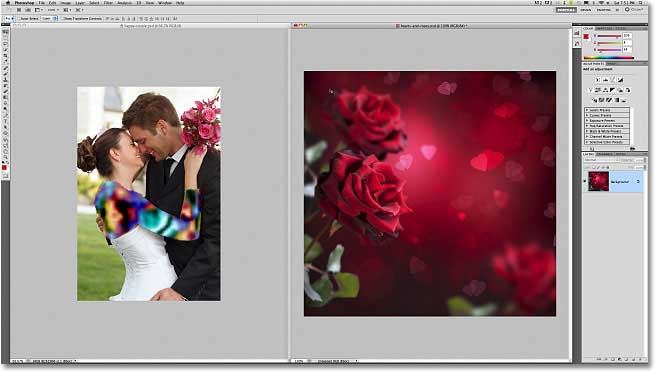Toggle Quick Mask mode at toolbox bottom
Screen dimensions: 655x372
5,176
